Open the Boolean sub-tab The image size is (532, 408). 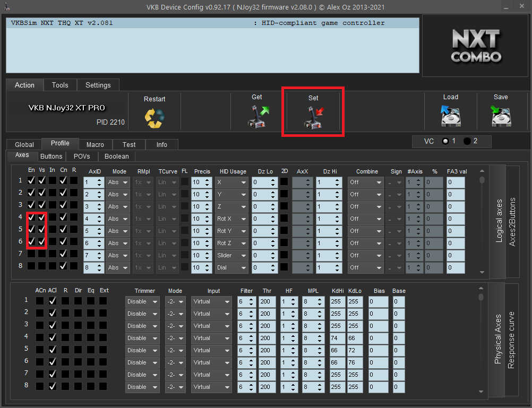coord(117,157)
